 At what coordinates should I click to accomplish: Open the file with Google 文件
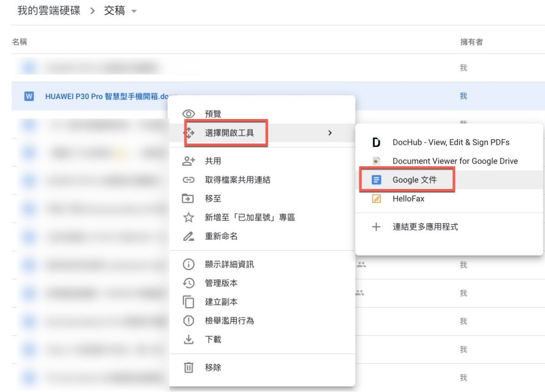(449, 180)
